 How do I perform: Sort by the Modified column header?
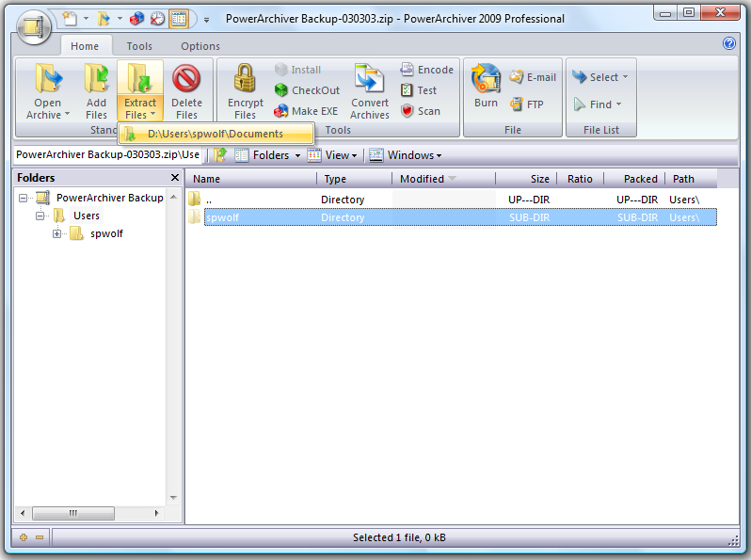(444, 179)
